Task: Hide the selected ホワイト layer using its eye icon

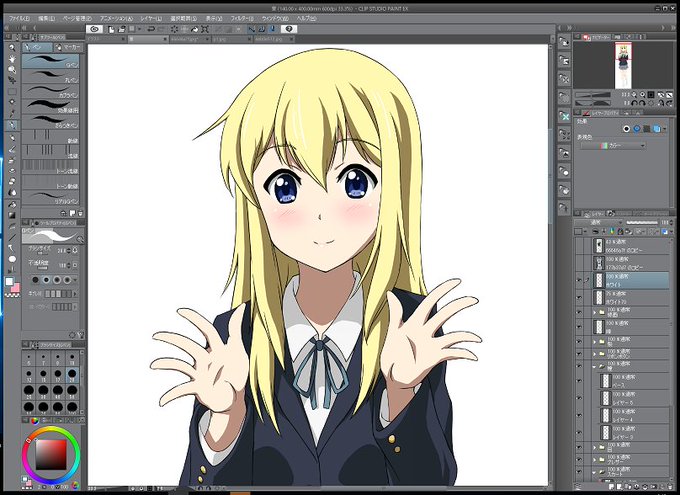Action: [x=579, y=280]
